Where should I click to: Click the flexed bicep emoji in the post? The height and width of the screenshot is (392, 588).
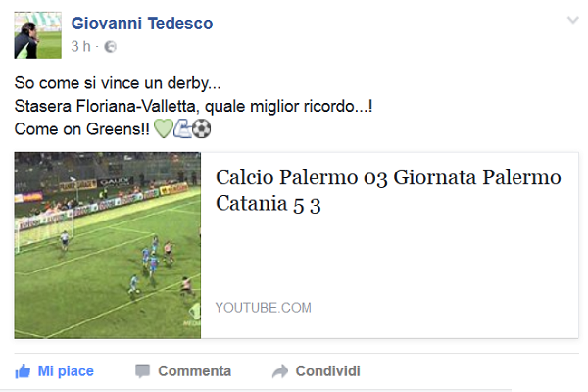click(x=182, y=128)
